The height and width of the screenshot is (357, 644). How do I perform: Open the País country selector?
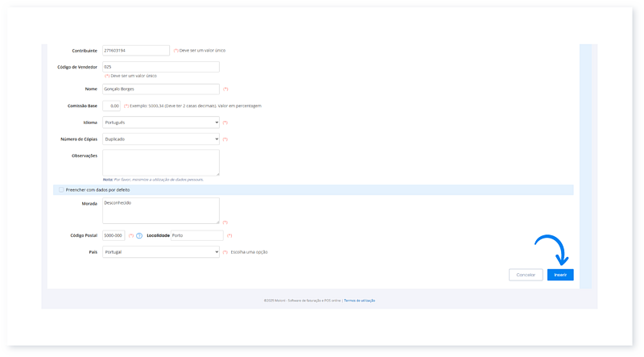[161, 251]
